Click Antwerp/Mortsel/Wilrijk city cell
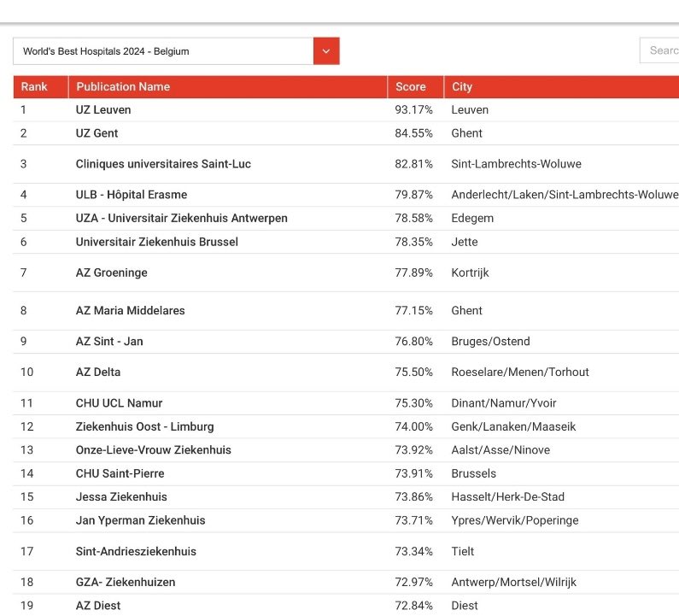Viewport: 679px width, 616px height. click(513, 582)
